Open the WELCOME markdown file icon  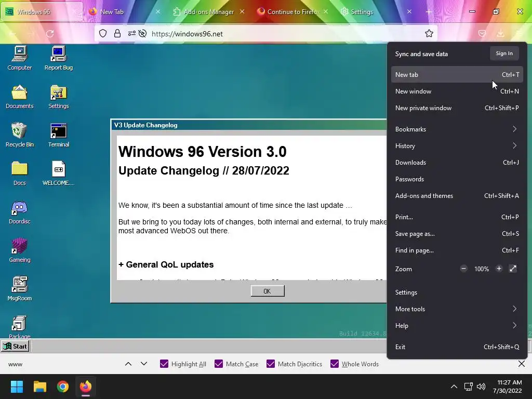point(58,173)
